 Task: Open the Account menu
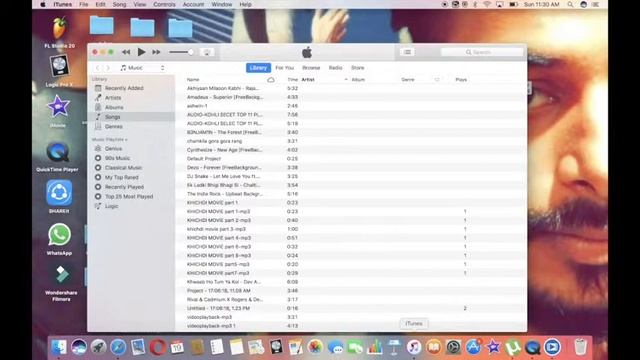[193, 4]
